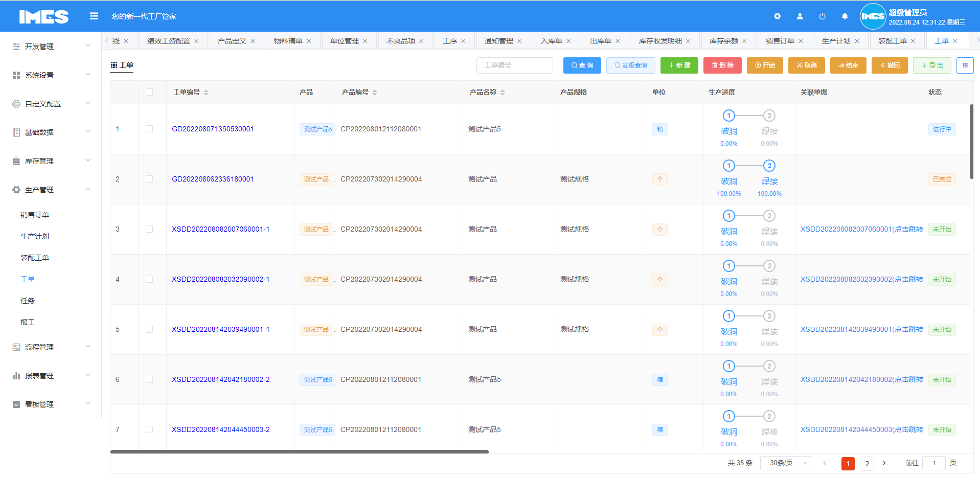Check row XSDD202208142039490001-1

[149, 329]
